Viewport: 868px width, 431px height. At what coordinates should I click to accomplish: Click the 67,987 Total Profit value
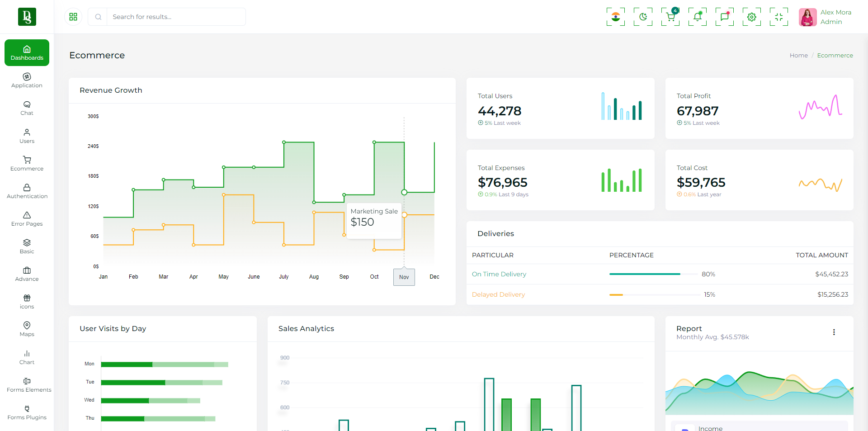click(x=698, y=111)
